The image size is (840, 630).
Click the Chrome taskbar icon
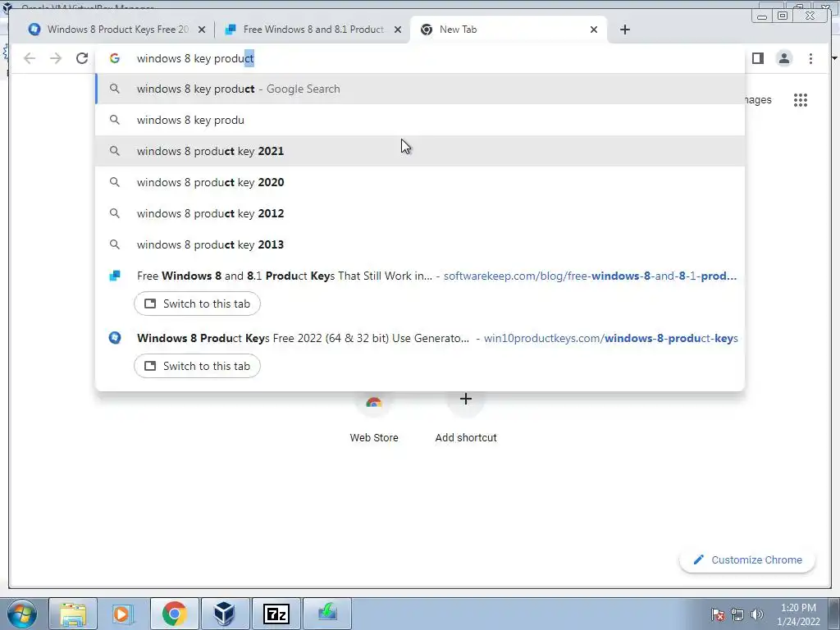[x=174, y=614]
